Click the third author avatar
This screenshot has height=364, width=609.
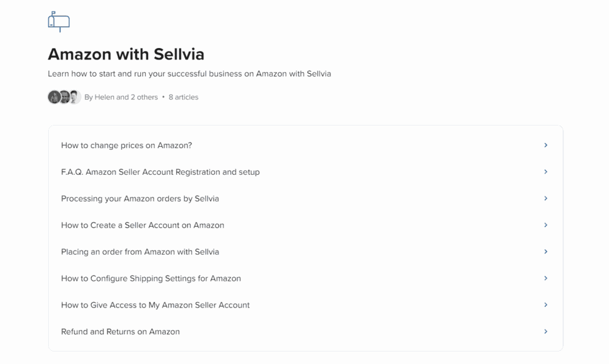pyautogui.click(x=74, y=97)
